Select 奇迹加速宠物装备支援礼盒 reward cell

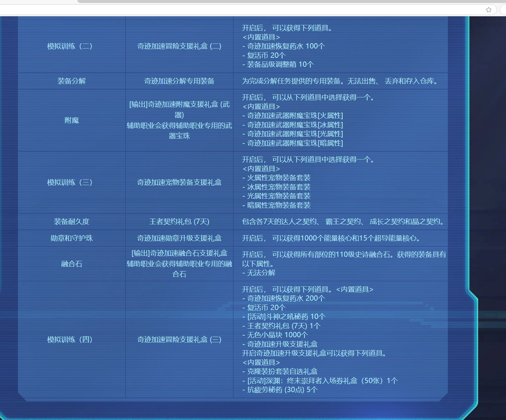point(179,182)
